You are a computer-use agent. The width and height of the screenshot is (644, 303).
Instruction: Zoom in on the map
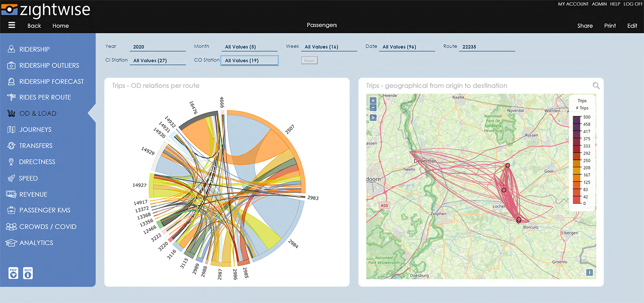point(373,100)
